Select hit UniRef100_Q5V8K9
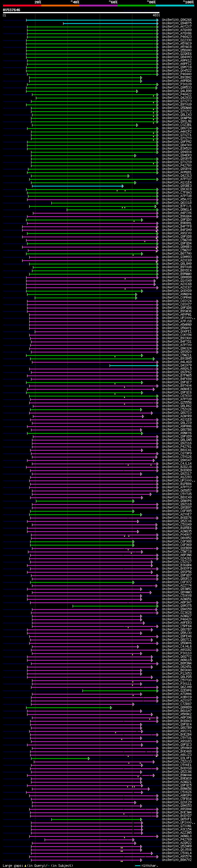The width and height of the screenshot is (197, 868). click(x=176, y=749)
